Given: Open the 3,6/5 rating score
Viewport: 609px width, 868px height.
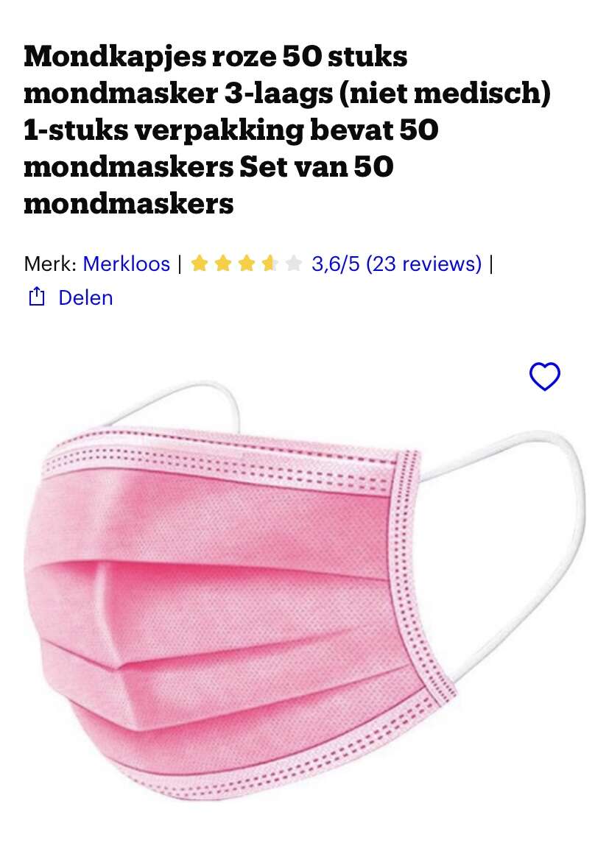Looking at the screenshot, I should coord(336,264).
